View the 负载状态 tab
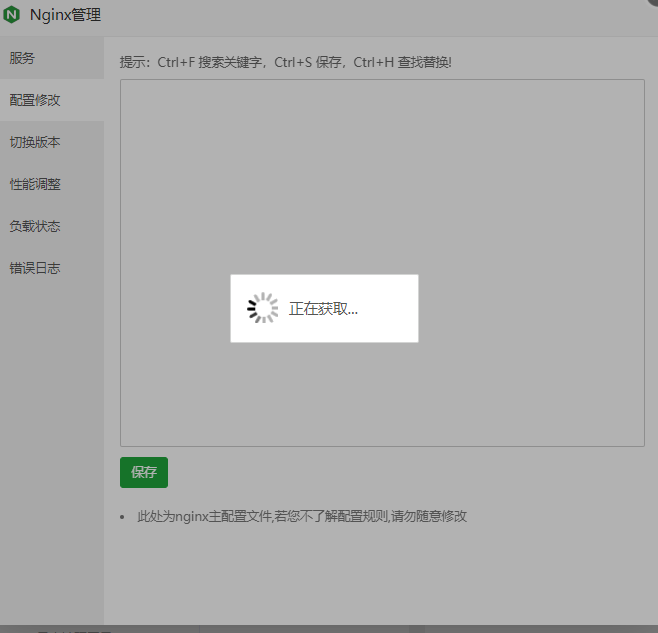658x633 pixels. click(52, 226)
